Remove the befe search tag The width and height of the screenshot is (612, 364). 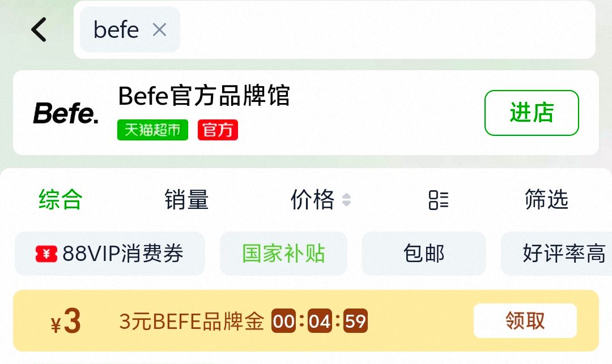coord(159,29)
